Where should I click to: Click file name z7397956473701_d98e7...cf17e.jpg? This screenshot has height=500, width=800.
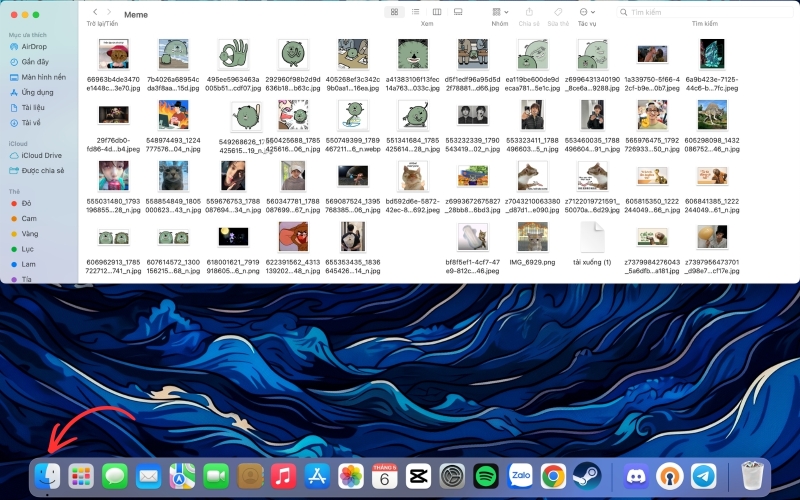click(x=712, y=267)
